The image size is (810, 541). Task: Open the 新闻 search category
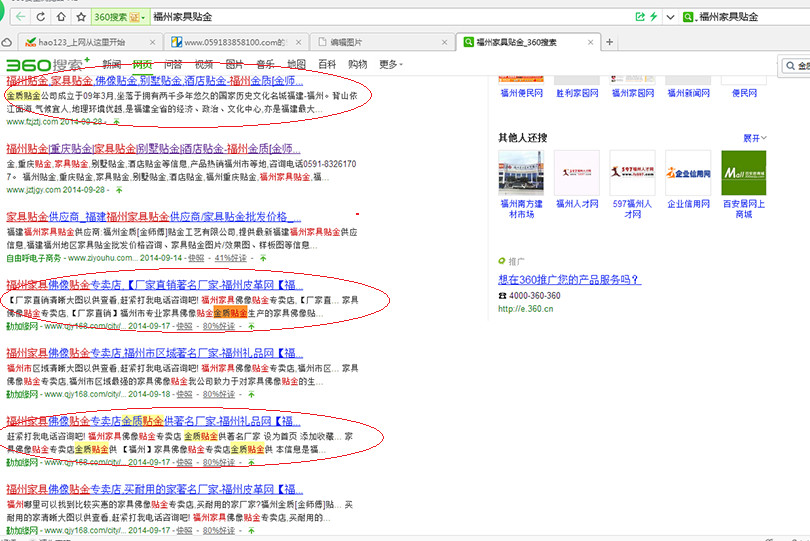tap(112, 65)
